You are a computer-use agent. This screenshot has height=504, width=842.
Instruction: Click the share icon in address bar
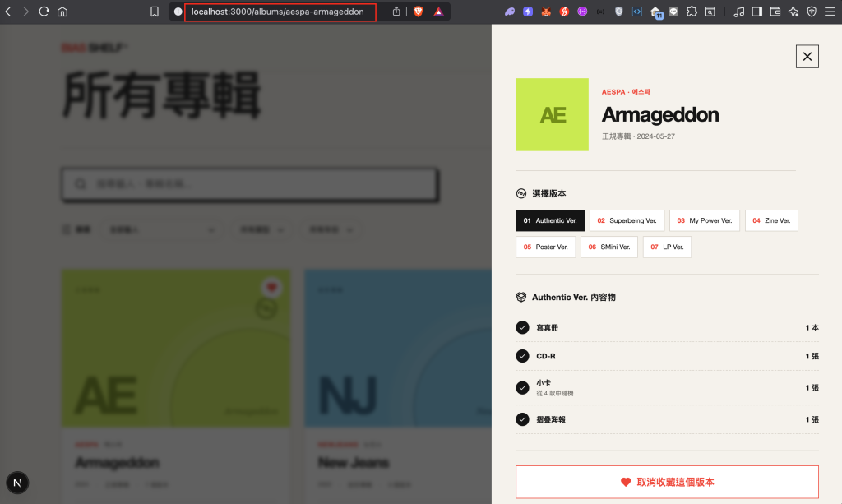[396, 12]
